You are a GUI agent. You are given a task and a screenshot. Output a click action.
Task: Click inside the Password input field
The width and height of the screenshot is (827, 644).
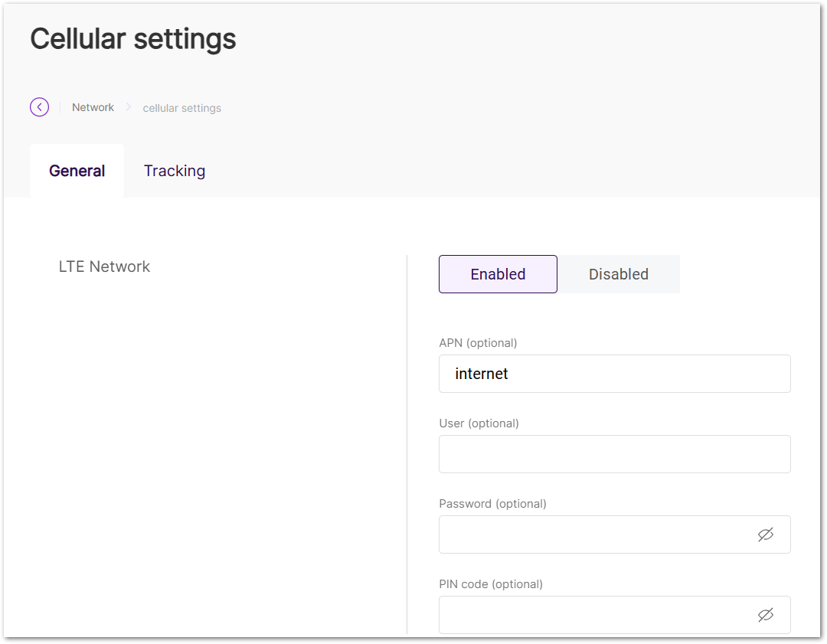point(597,534)
